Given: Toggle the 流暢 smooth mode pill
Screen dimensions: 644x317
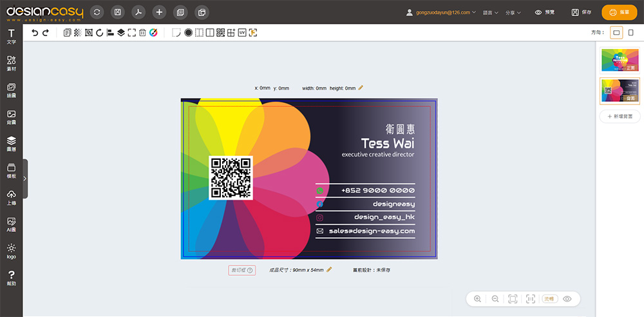Looking at the screenshot, I should 549,299.
